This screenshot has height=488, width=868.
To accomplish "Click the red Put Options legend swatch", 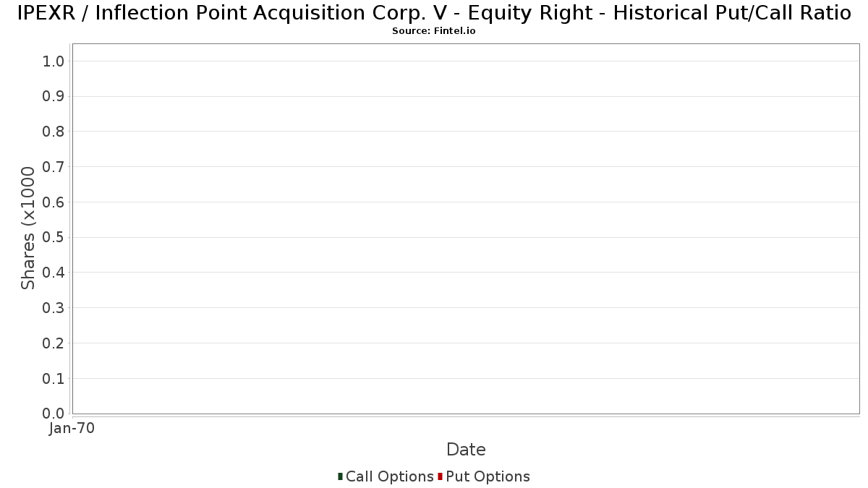I will 440,476.
